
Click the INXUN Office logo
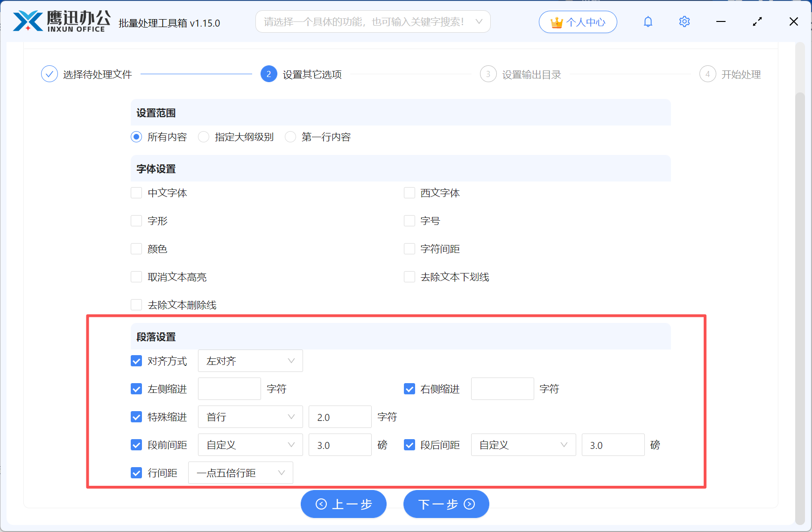click(x=61, y=21)
